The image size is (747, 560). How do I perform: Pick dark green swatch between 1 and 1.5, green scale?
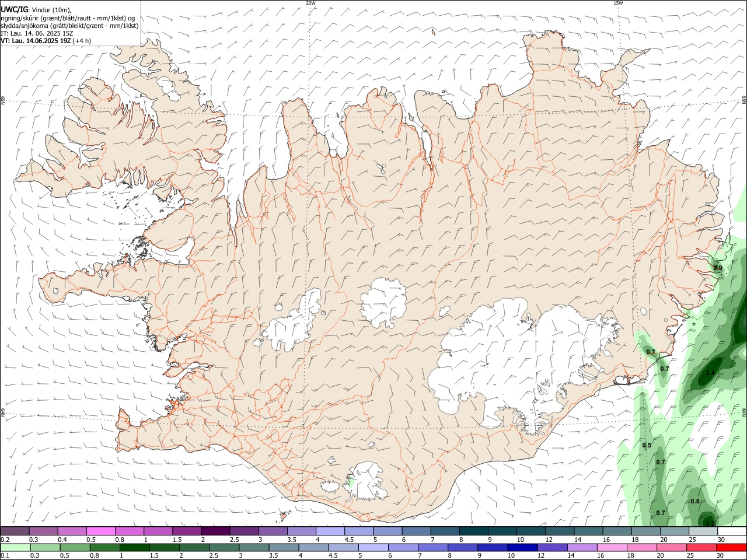click(134, 548)
